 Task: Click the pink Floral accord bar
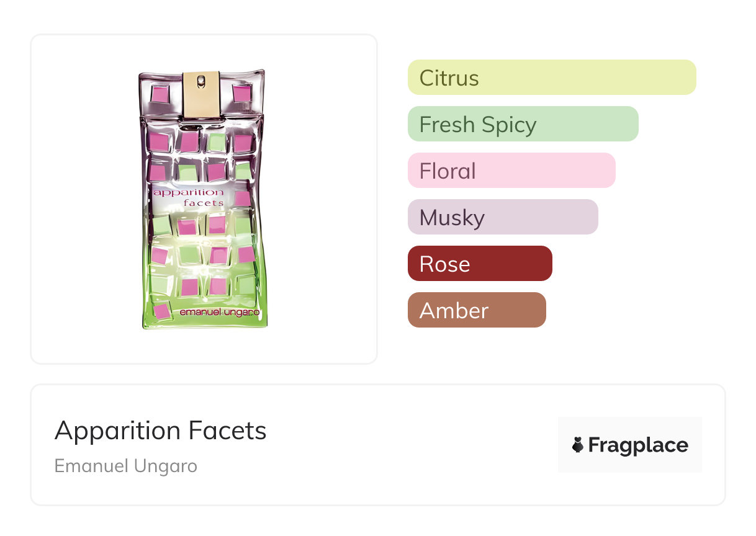pos(511,171)
